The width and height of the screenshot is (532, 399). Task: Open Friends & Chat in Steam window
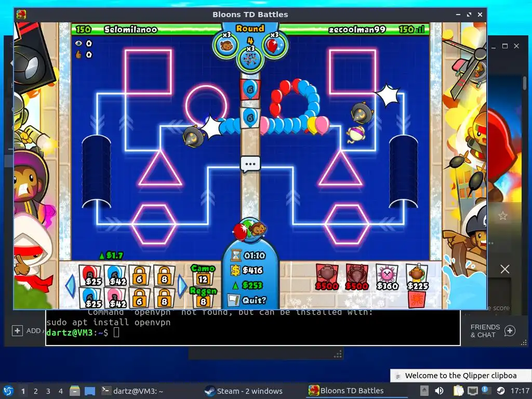click(x=493, y=331)
